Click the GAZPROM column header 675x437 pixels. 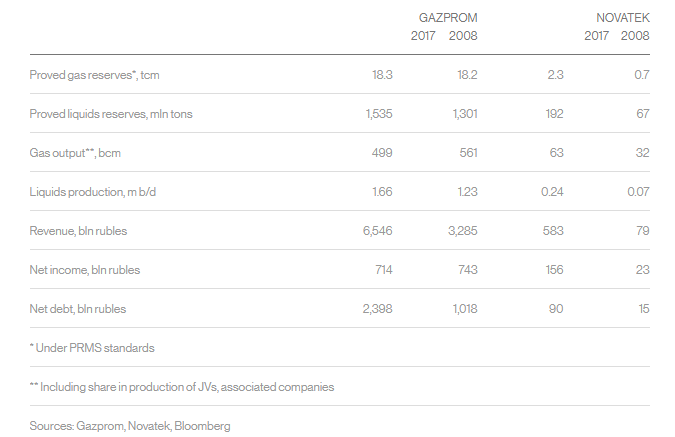point(448,18)
